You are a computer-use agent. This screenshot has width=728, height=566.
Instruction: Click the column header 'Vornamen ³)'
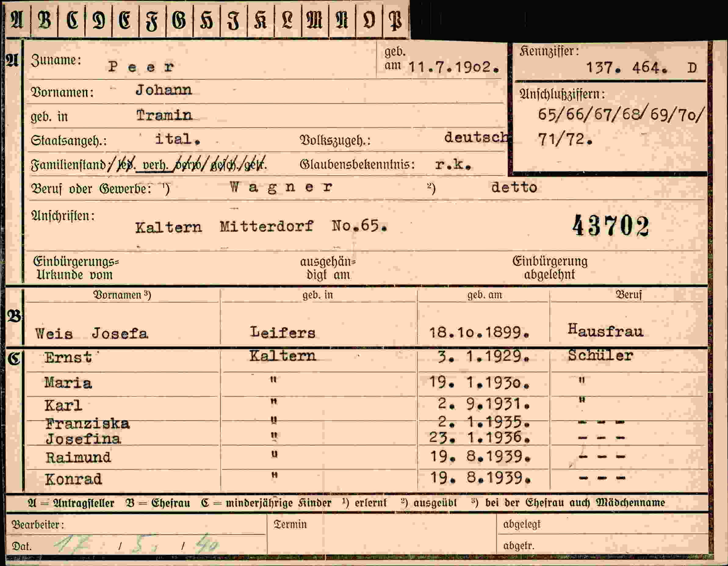pyautogui.click(x=122, y=295)
